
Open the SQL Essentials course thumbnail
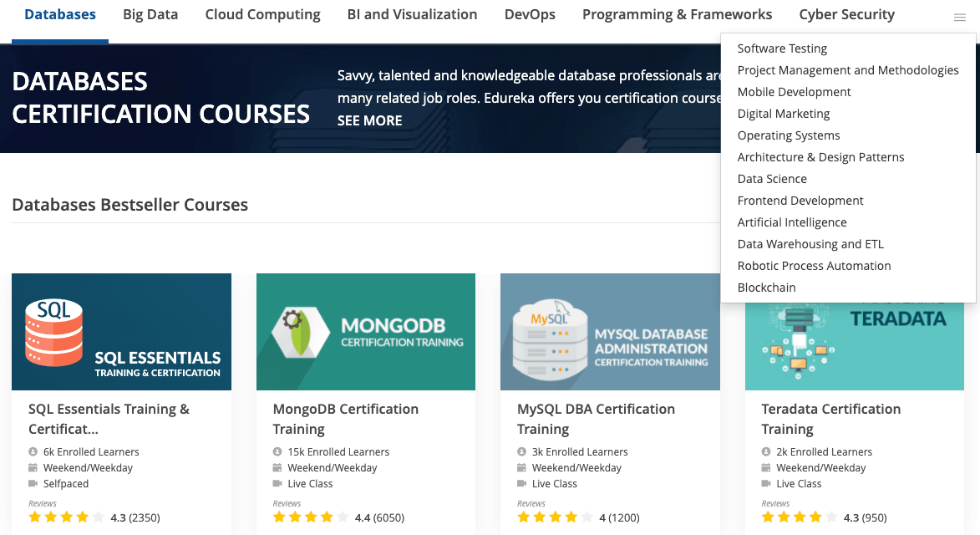[x=121, y=332]
